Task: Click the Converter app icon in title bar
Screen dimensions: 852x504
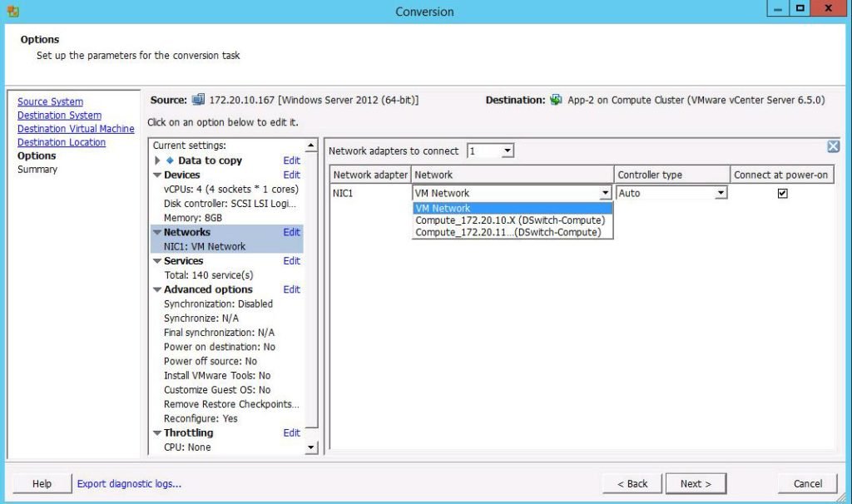Action: click(x=12, y=12)
